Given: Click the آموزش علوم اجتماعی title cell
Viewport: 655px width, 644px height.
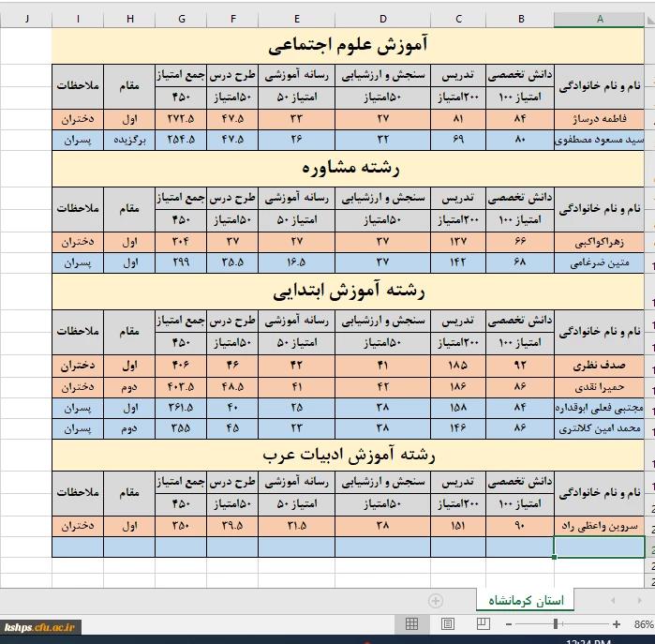Looking at the screenshot, I should coord(349,45).
